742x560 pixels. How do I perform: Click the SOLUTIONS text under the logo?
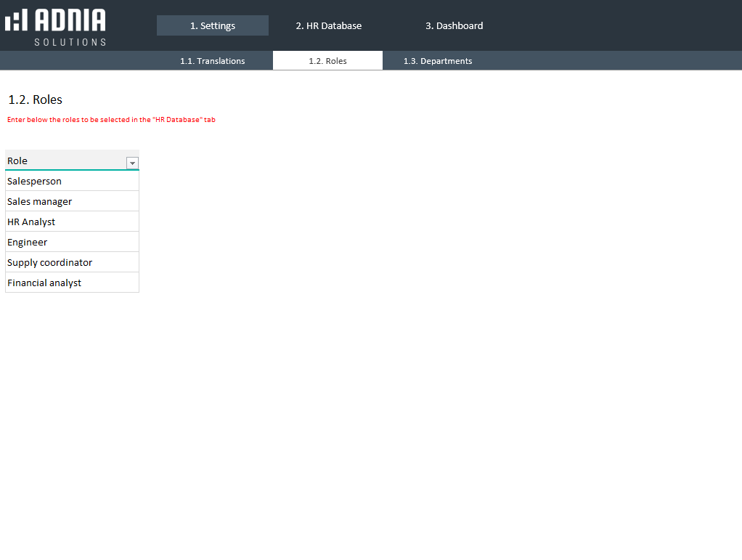[x=70, y=42]
